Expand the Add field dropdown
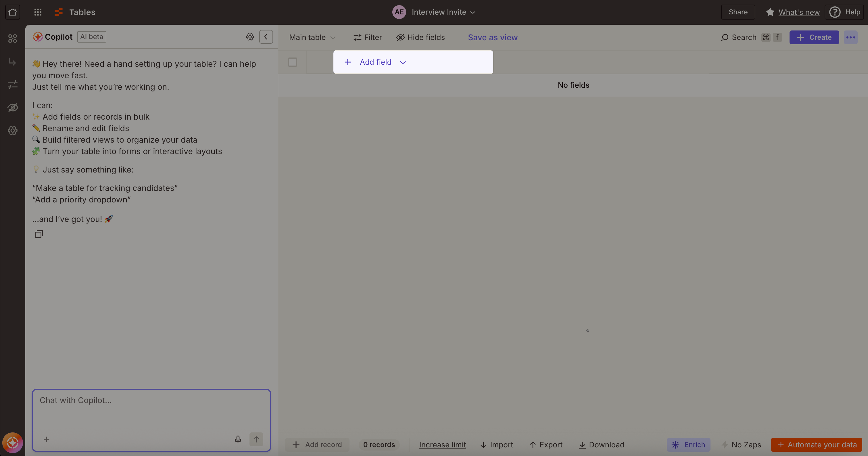 [403, 62]
